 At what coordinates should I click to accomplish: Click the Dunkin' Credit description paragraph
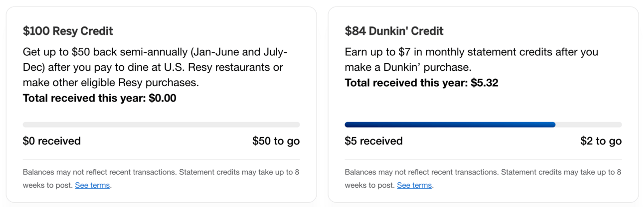click(471, 59)
